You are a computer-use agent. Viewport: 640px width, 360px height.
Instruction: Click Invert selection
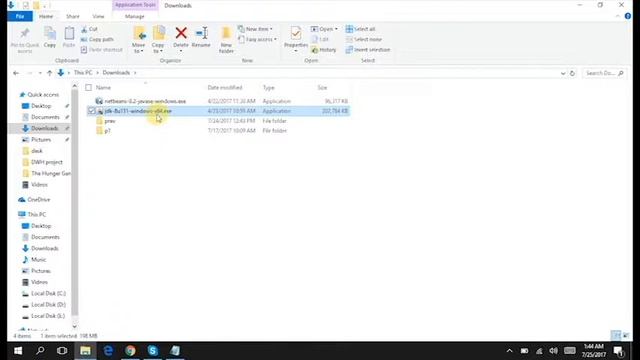coord(368,50)
